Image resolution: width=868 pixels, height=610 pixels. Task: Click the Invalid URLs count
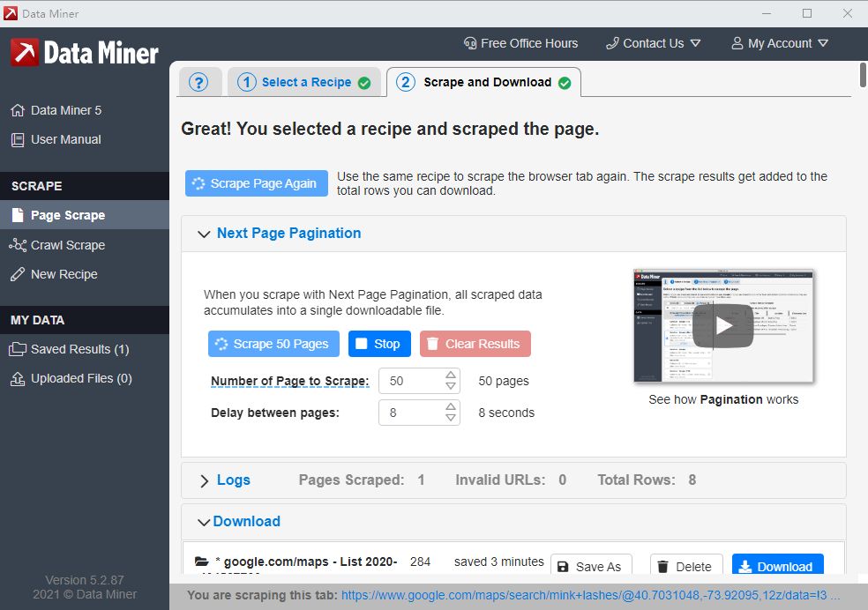pos(563,480)
